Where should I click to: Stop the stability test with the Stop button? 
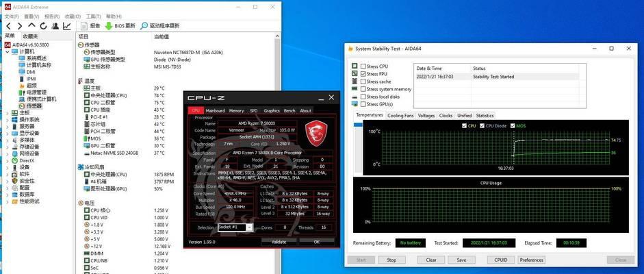click(x=391, y=260)
